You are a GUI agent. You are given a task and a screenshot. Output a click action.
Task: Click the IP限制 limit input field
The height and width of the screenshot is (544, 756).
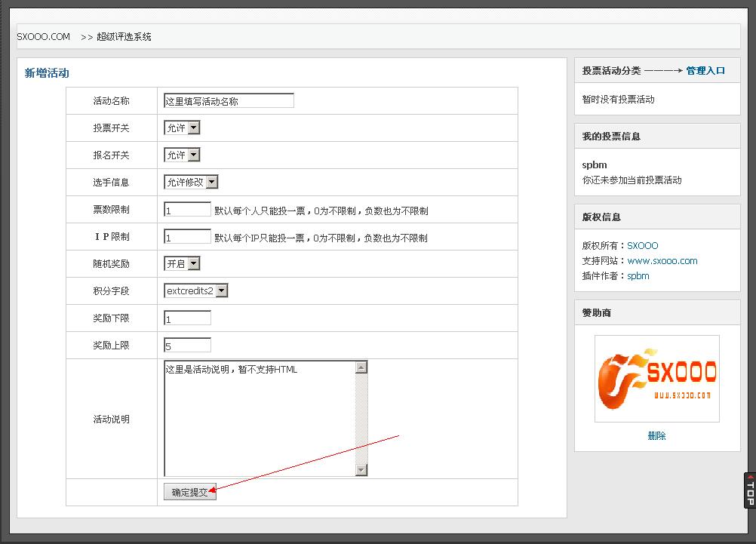[186, 236]
